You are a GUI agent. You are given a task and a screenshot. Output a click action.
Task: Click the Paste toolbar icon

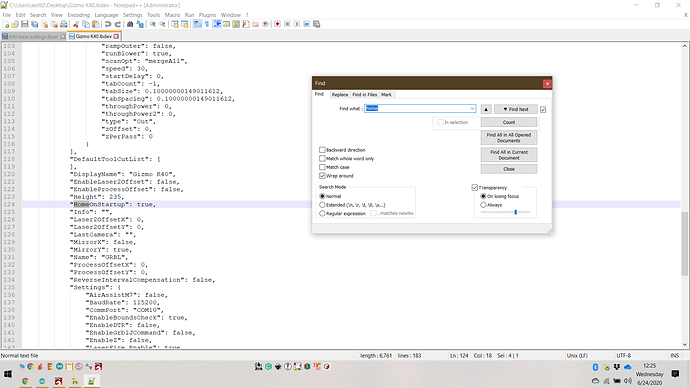[95, 24]
